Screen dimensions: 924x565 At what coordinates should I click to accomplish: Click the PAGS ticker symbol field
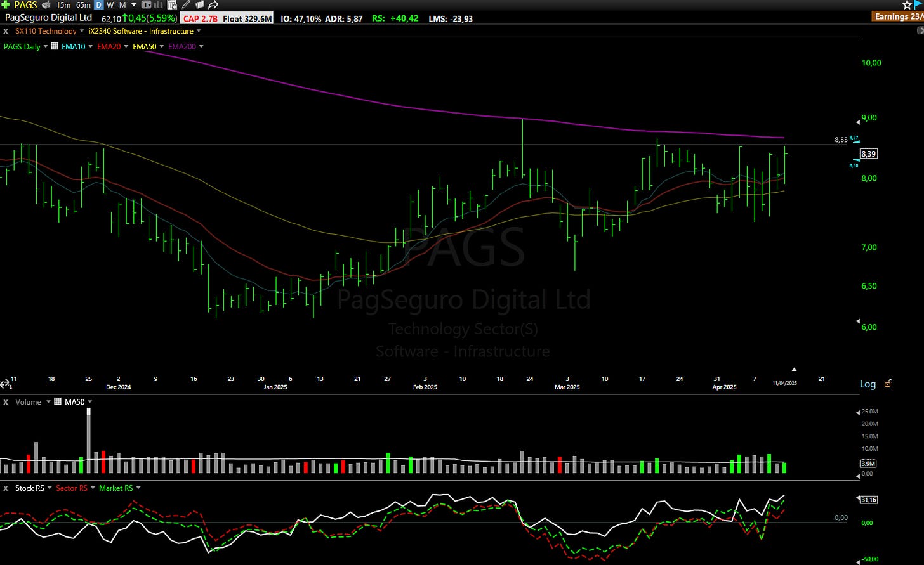[x=26, y=4]
